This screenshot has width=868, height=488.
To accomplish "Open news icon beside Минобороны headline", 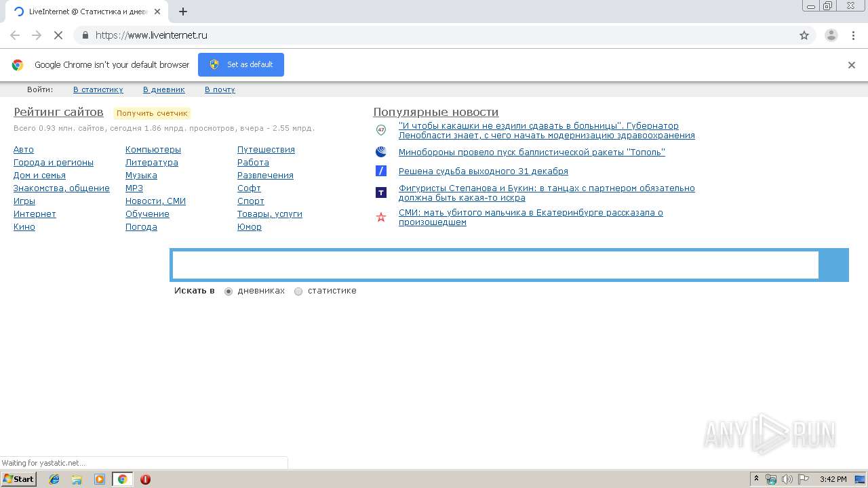I will pyautogui.click(x=381, y=152).
